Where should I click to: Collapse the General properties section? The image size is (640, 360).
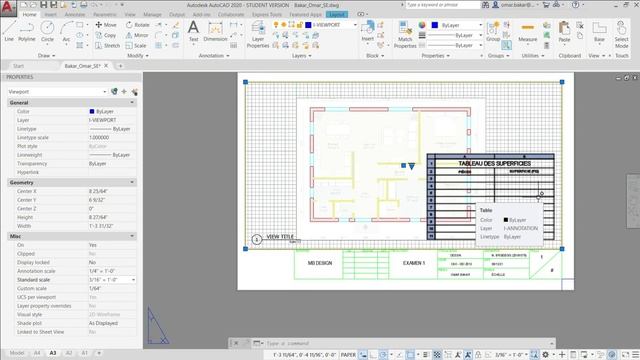click(x=132, y=102)
